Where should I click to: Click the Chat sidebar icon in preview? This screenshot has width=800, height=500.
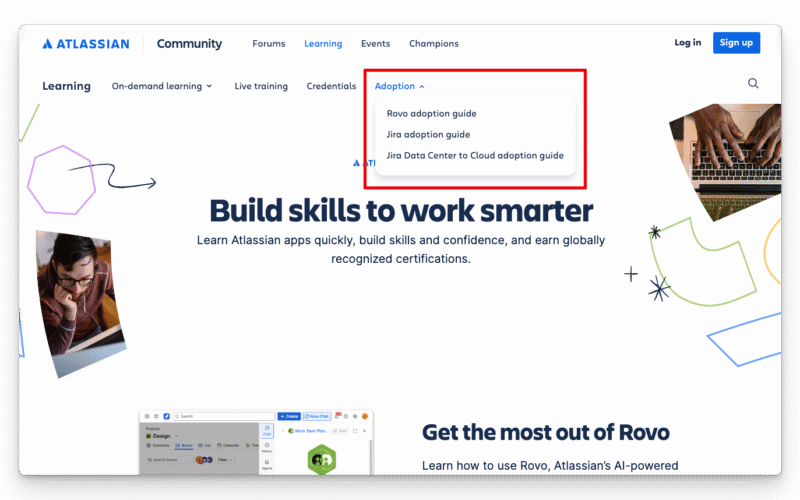267,431
